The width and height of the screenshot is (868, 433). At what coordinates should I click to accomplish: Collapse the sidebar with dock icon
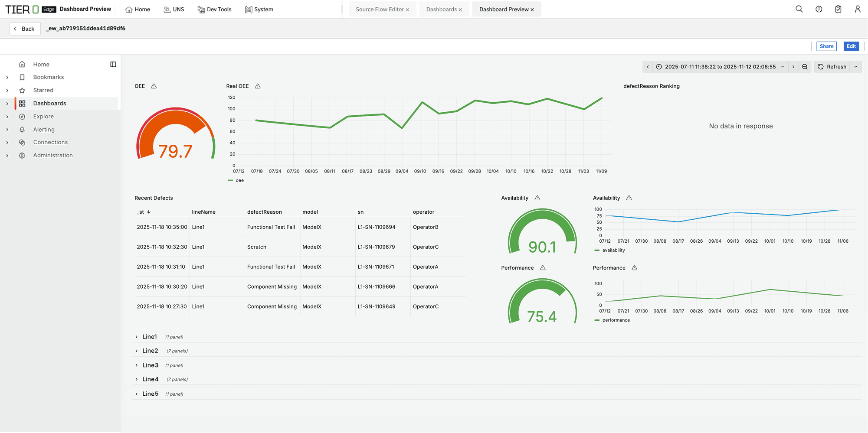(113, 65)
